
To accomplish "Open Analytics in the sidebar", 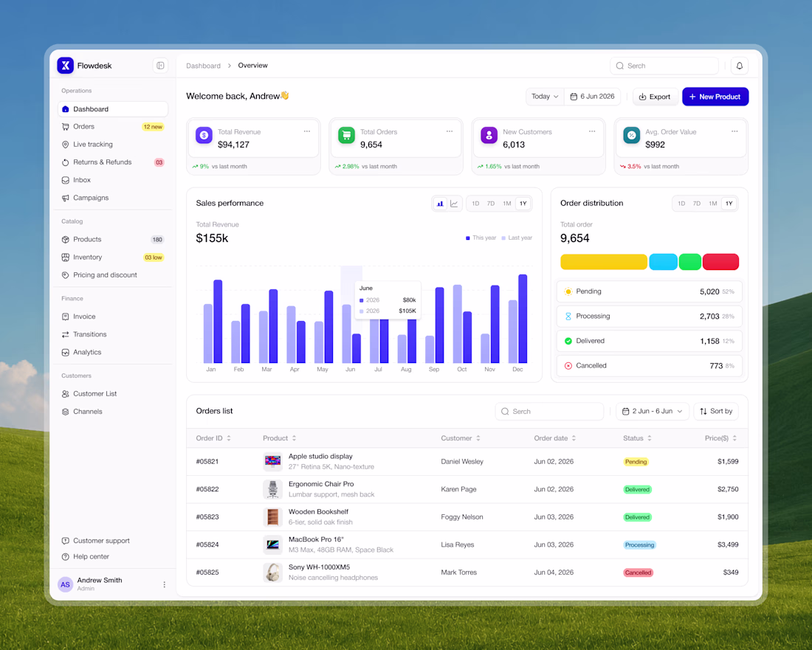I will (x=113, y=353).
